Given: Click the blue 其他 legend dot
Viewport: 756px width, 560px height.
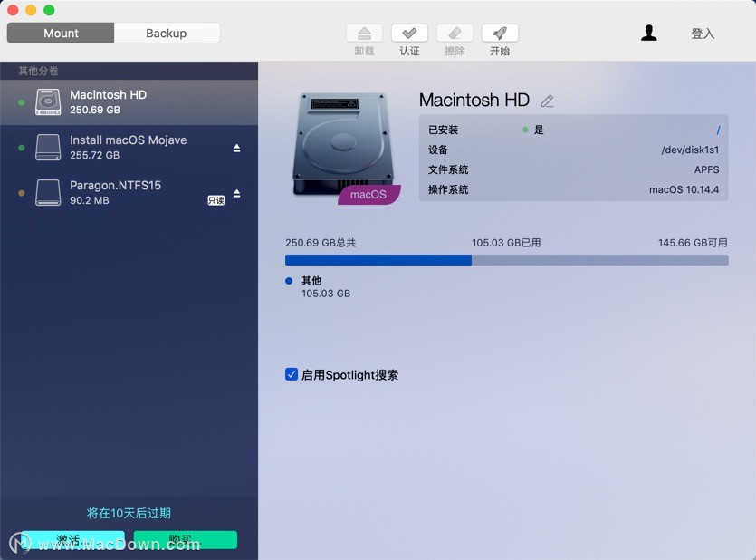Looking at the screenshot, I should 289,281.
